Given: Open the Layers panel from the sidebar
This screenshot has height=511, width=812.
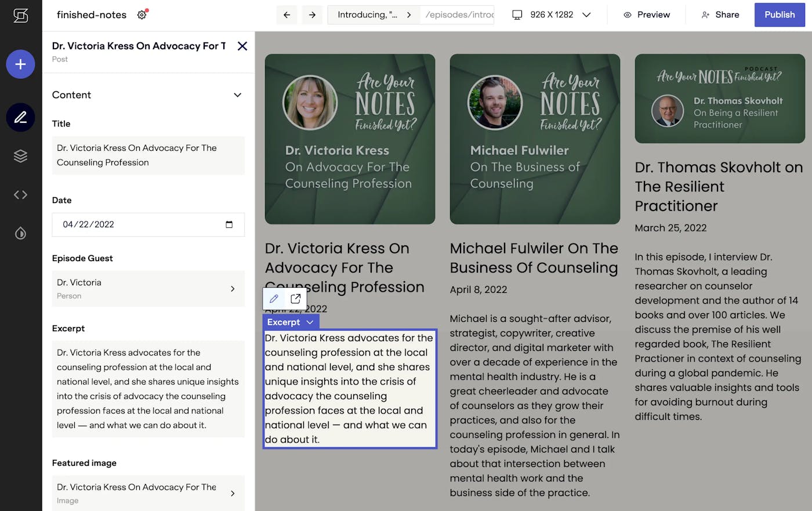Looking at the screenshot, I should tap(20, 155).
